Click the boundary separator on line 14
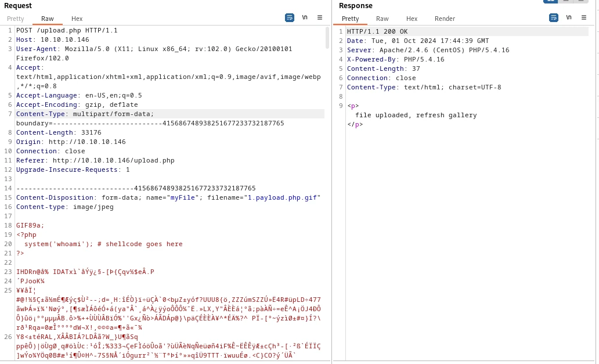This screenshot has height=364, width=599. [x=136, y=188]
